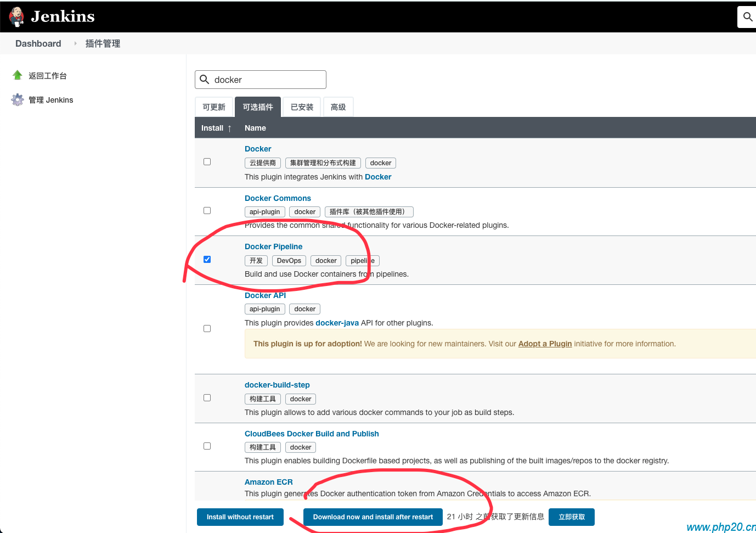Click the sort arrow next to Install

[x=229, y=128]
